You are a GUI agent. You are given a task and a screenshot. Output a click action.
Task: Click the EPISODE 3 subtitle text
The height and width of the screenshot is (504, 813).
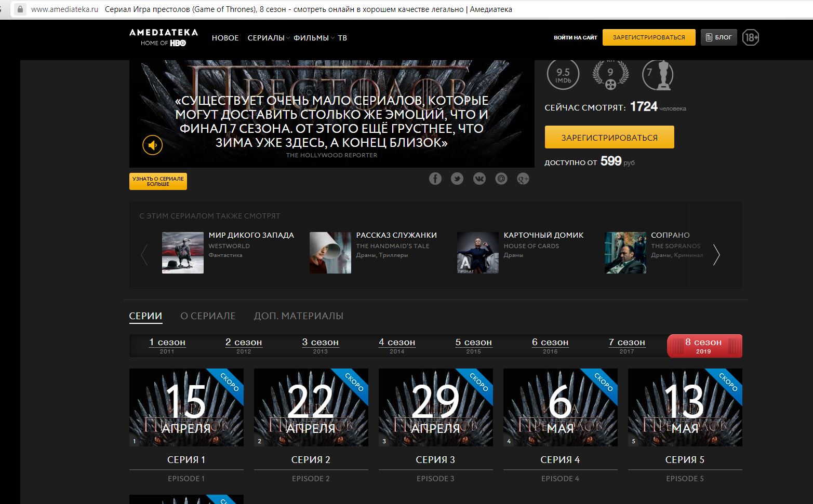436,479
